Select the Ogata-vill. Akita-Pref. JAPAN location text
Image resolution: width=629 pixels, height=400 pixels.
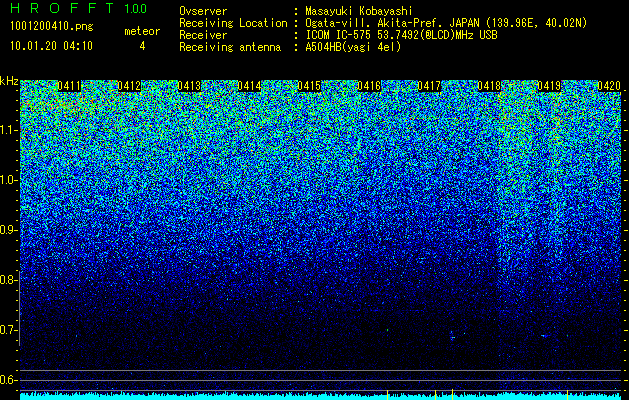(446, 23)
